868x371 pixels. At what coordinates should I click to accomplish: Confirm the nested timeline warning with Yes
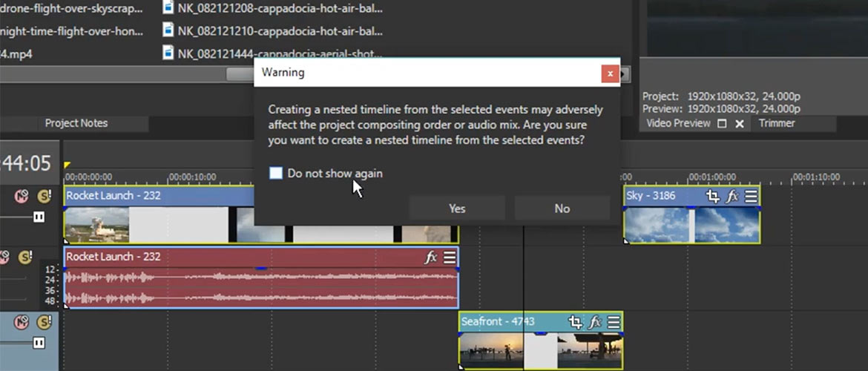[x=457, y=209]
